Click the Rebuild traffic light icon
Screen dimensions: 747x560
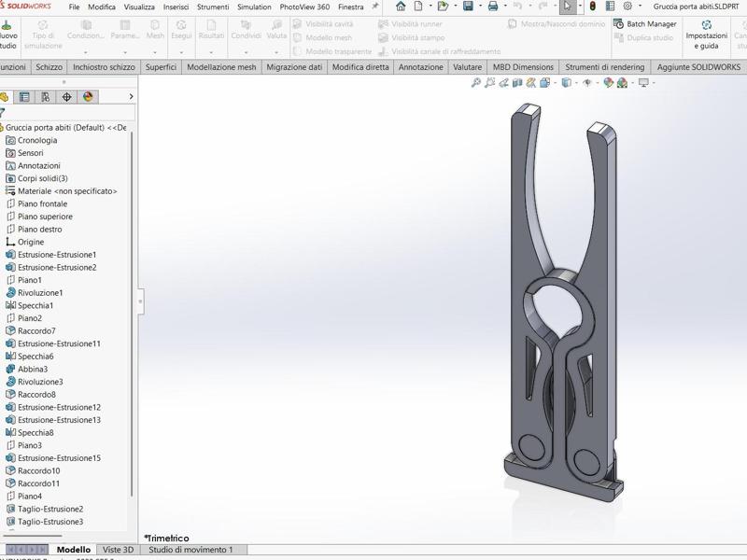[x=592, y=7]
